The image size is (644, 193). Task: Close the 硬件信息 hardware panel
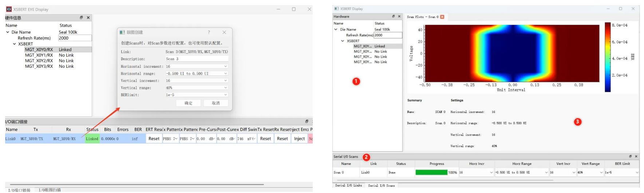pos(88,17)
